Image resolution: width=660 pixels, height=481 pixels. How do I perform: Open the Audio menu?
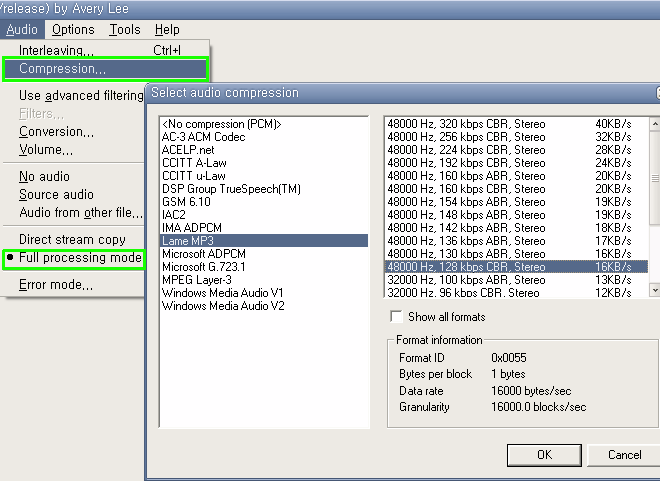pyautogui.click(x=22, y=30)
